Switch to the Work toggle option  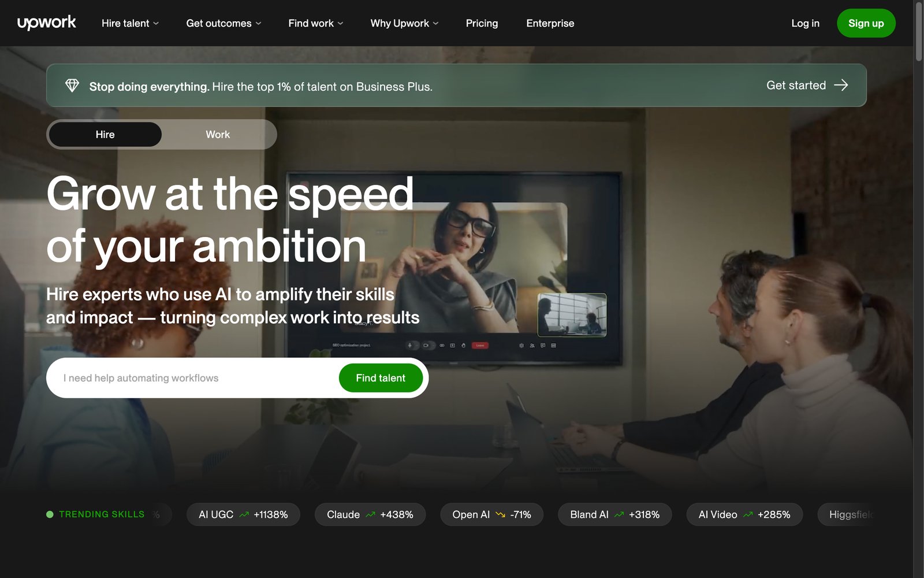(x=218, y=134)
